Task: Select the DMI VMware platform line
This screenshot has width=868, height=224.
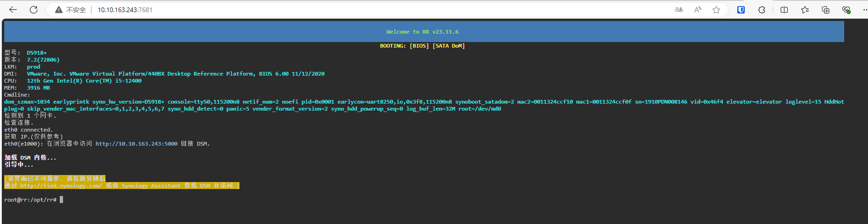Action: pos(176,74)
